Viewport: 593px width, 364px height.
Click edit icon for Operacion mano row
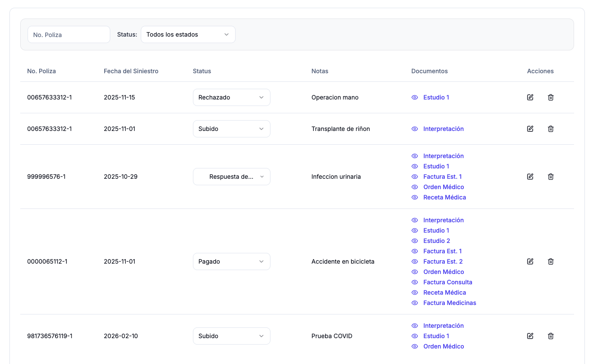[x=530, y=97]
